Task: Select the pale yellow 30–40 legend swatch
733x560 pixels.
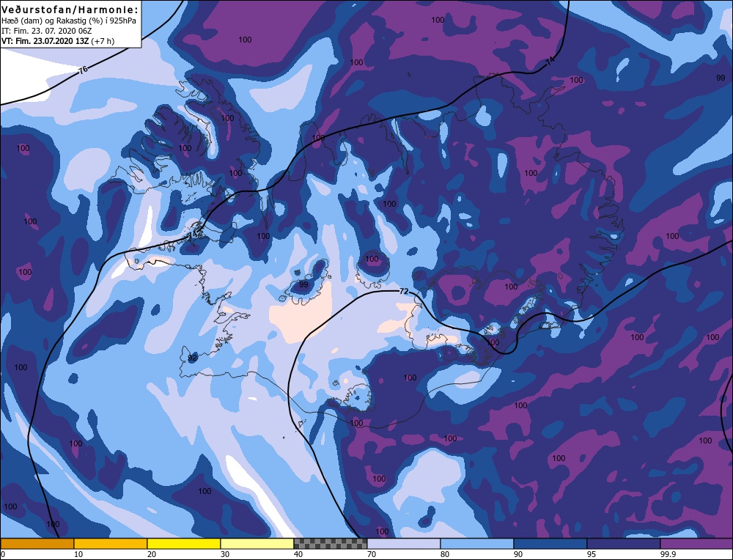Action: tap(257, 543)
